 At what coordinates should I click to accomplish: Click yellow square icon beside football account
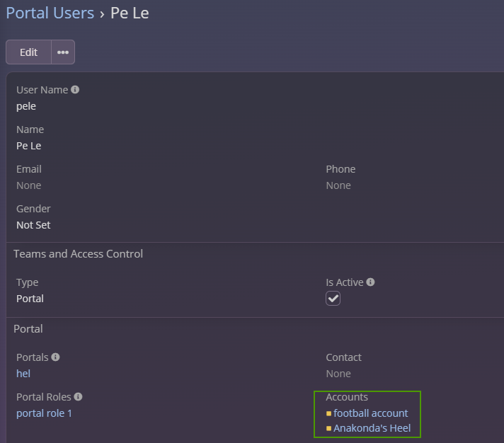coord(328,413)
